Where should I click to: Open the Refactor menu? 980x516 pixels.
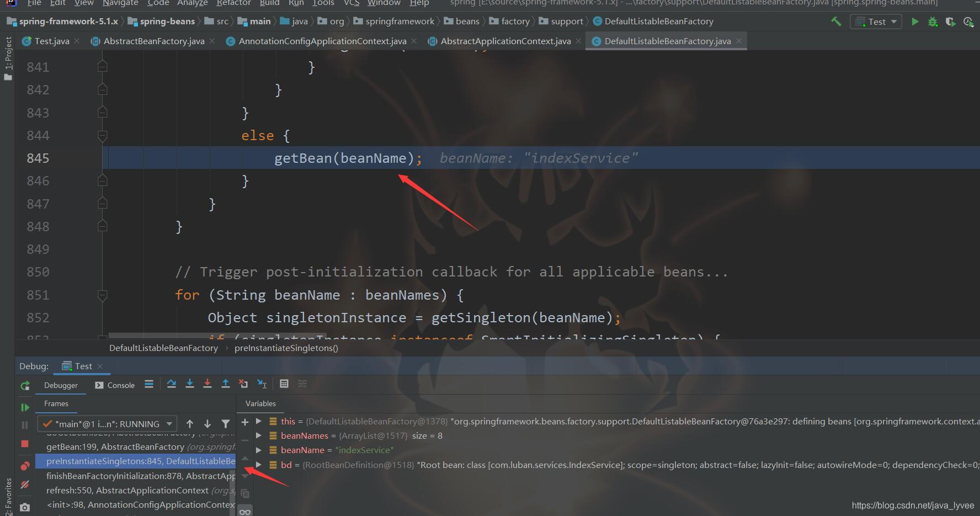[233, 3]
